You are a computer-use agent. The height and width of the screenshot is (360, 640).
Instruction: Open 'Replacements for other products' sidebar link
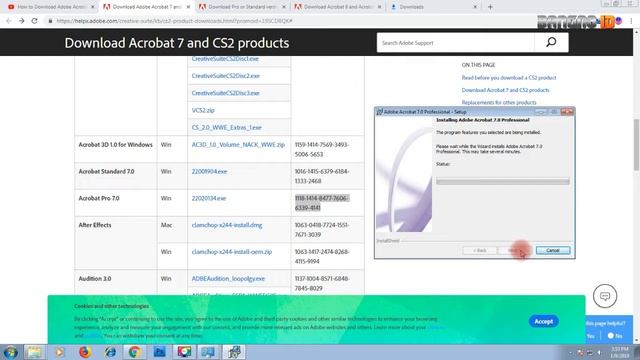(499, 102)
